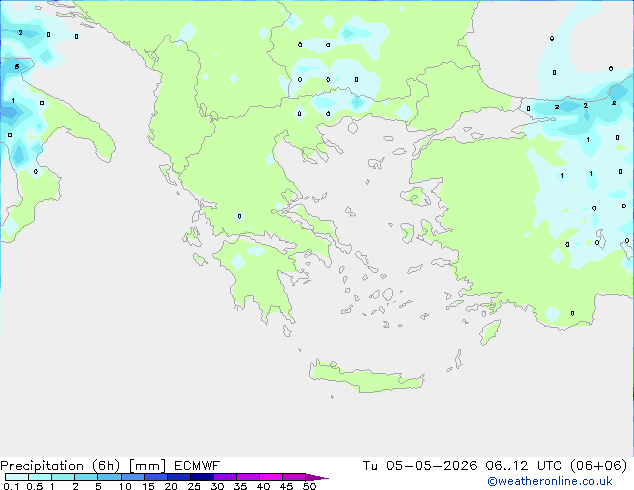Click the island of Crete on the map
This screenshot has width=634, height=490.
point(366,376)
